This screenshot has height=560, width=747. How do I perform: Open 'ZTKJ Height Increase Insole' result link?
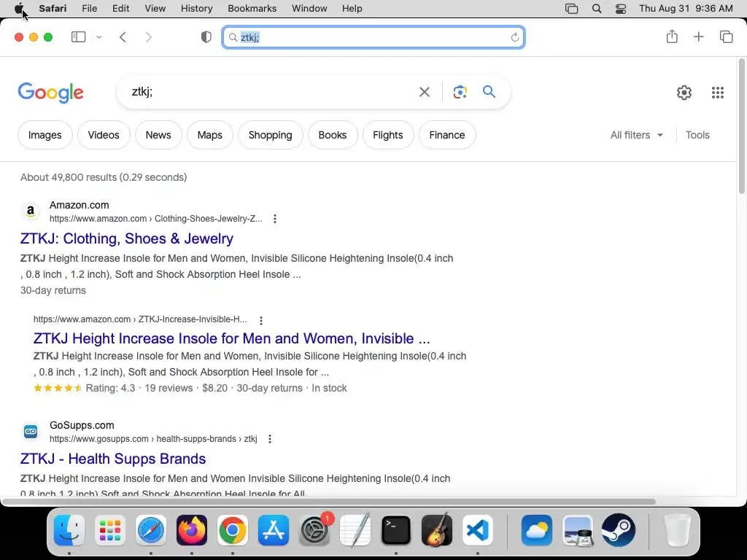point(231,338)
